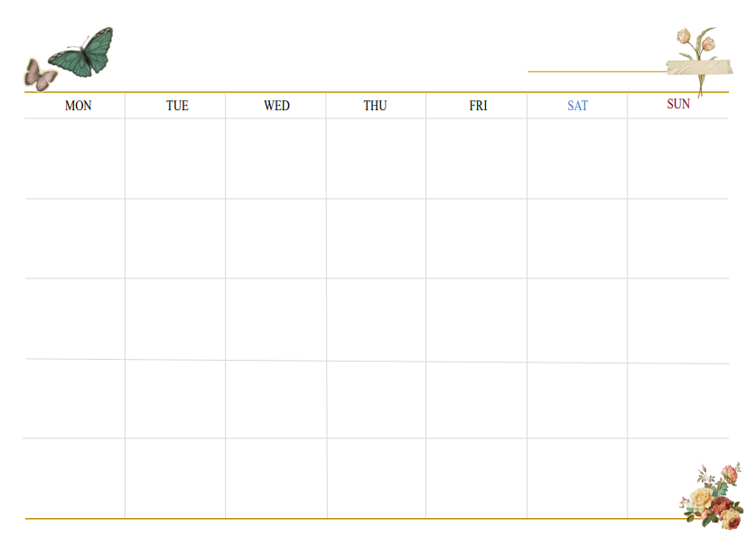Select the blue SAT header
Screen dimensions: 756x537
point(577,106)
